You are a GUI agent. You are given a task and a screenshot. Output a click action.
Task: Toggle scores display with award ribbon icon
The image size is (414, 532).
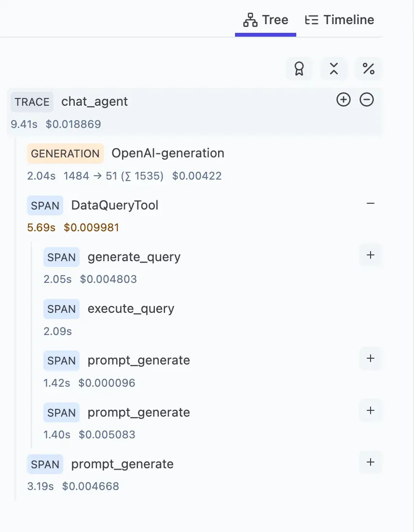[x=299, y=69]
